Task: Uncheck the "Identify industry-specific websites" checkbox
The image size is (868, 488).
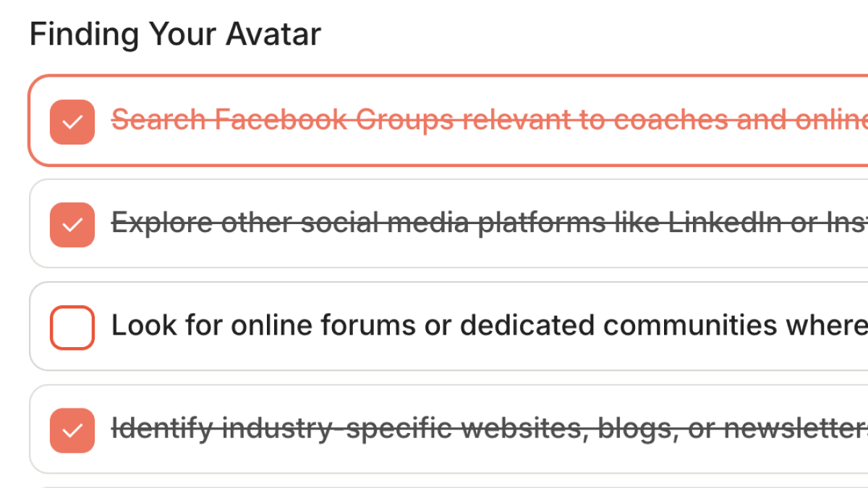Action: [x=72, y=430]
